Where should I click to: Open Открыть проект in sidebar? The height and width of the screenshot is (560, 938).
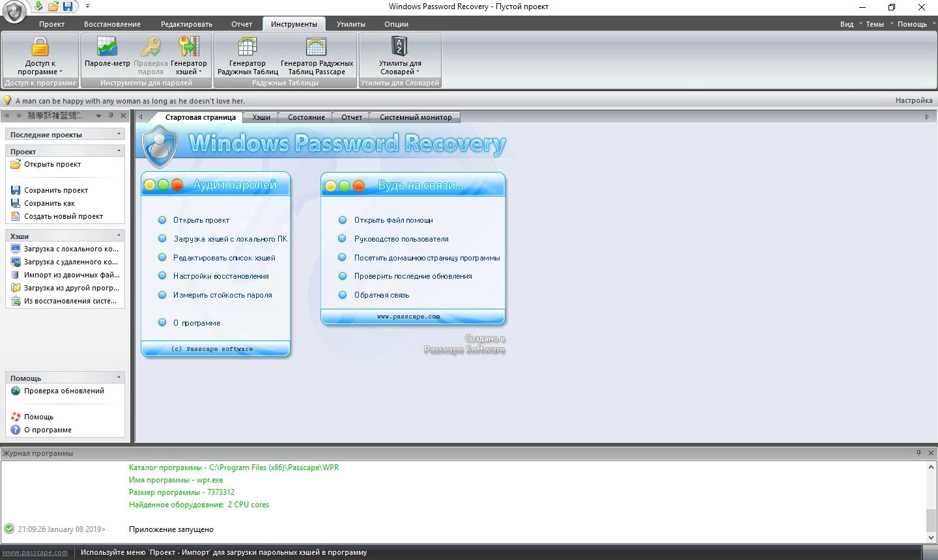tap(52, 164)
